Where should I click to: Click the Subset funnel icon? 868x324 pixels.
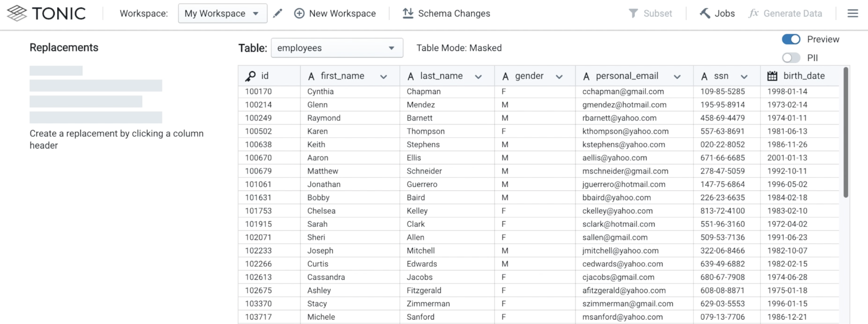pos(633,13)
